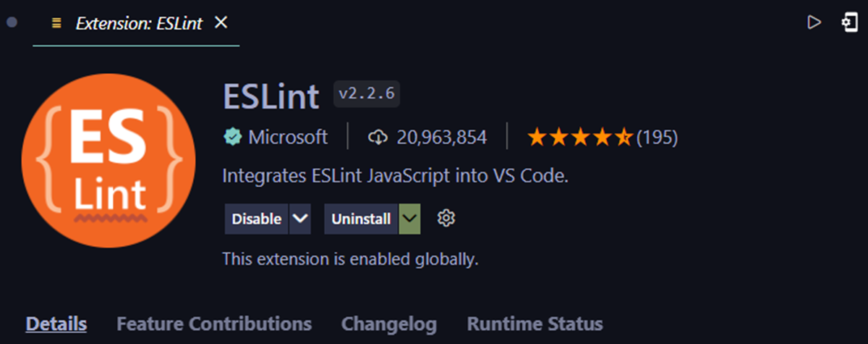868x344 pixels.
Task: Switch to the Feature Contributions tab
Action: pyautogui.click(x=214, y=323)
